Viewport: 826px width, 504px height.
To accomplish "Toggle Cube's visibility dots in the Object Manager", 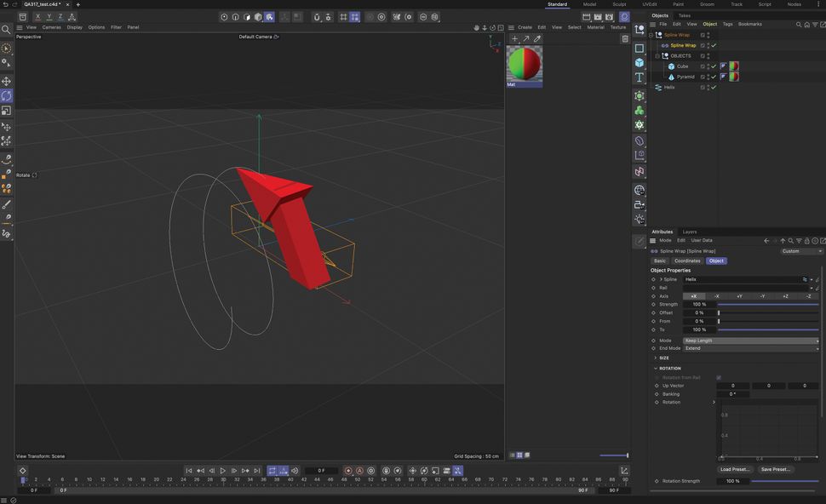I will (x=708, y=66).
